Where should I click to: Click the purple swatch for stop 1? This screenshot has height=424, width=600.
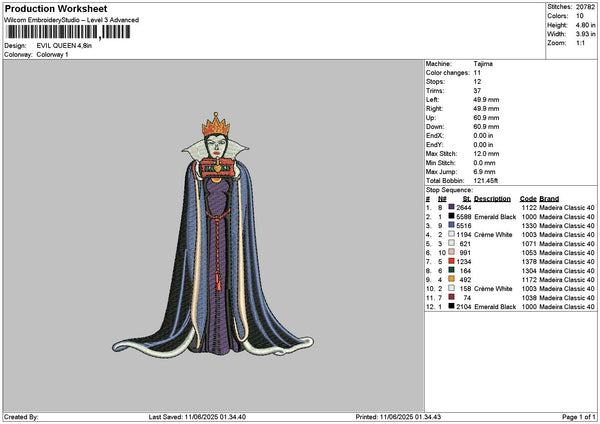(452, 207)
